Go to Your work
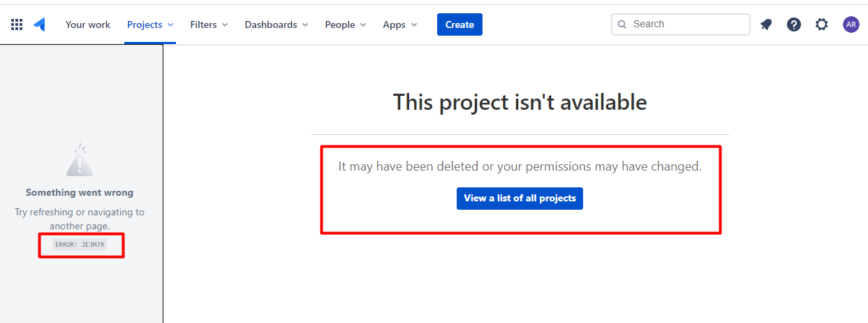The image size is (868, 323). 88,24
